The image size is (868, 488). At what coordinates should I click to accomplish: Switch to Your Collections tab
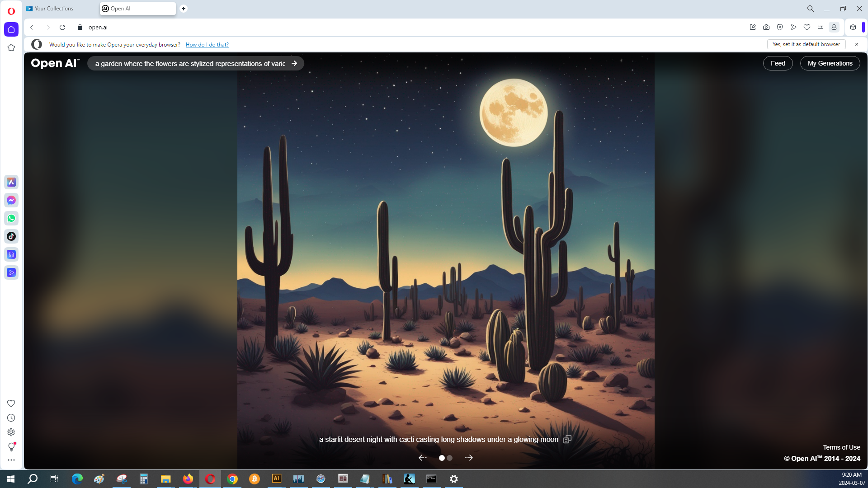coord(53,9)
